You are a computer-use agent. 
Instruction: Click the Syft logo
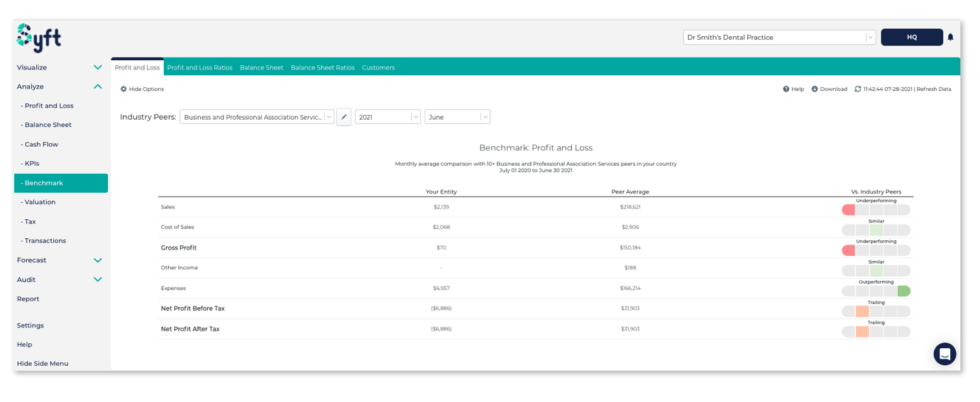click(x=39, y=38)
